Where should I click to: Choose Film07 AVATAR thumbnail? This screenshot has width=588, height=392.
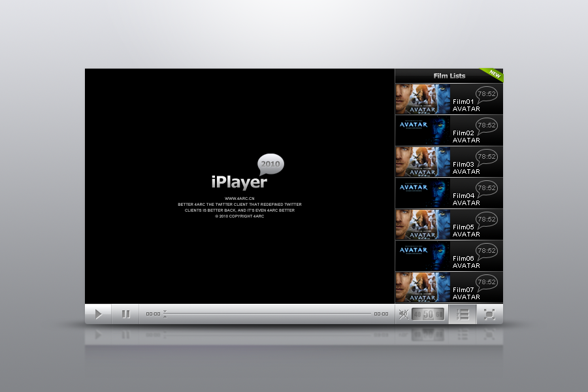[423, 287]
